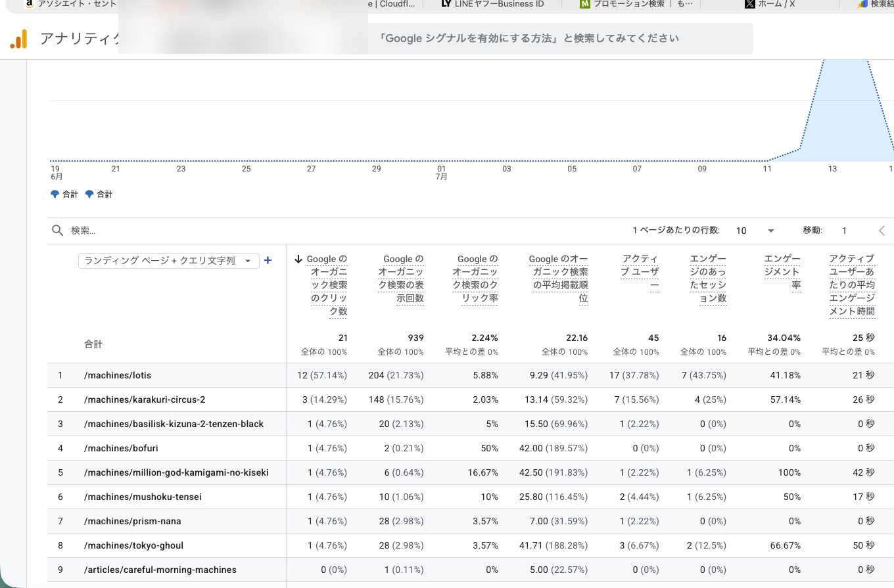894x588 pixels.
Task: Click the lotis clicks value 12 (57.14%)
Action: (x=321, y=375)
